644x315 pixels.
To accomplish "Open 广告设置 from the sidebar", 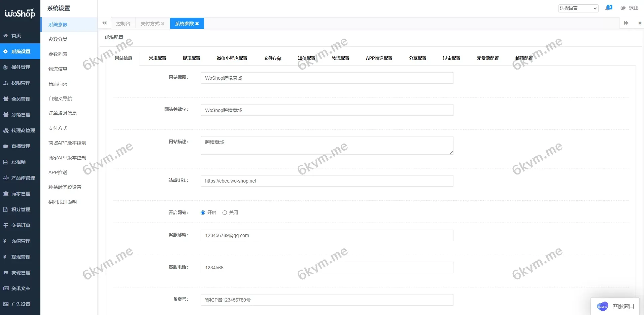I will pos(20,304).
